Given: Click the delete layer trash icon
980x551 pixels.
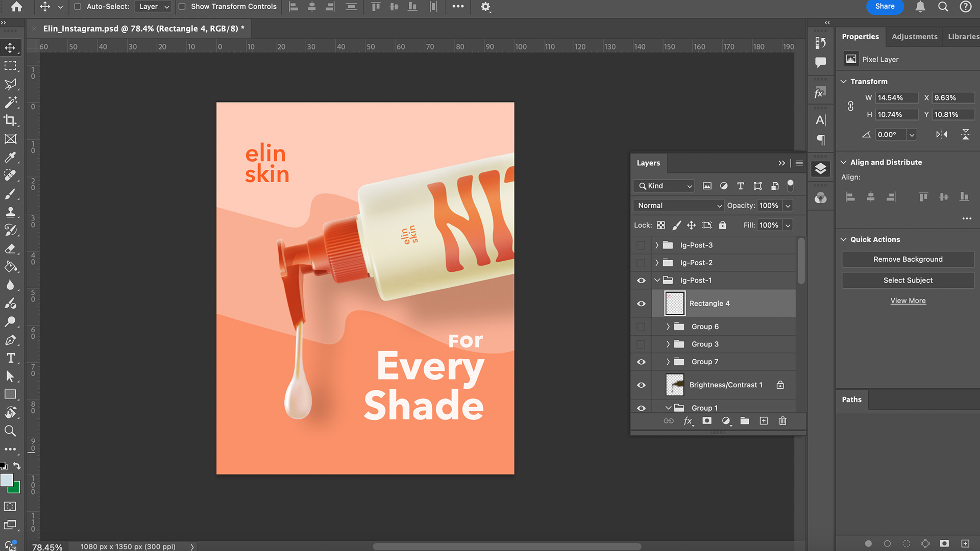Looking at the screenshot, I should tap(782, 421).
